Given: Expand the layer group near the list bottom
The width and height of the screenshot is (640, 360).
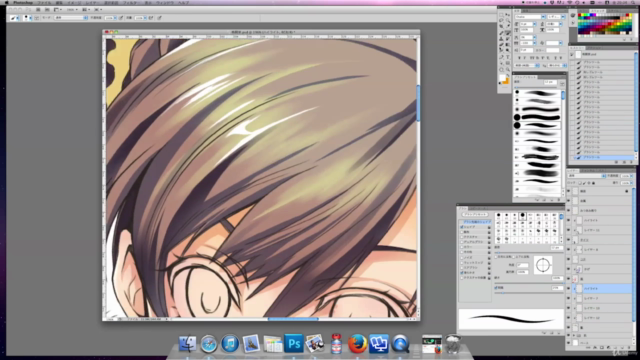Looking at the screenshot, I should [574, 335].
